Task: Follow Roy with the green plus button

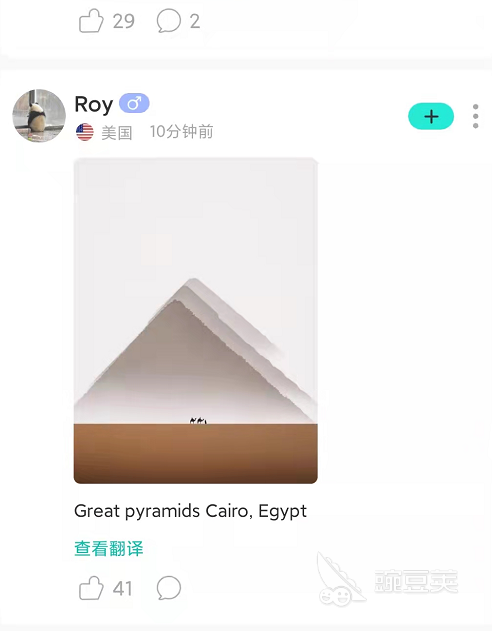Action: point(431,116)
